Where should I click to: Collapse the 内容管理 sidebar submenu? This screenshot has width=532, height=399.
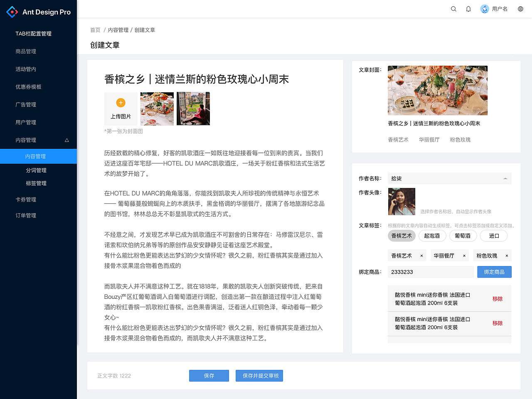(38, 140)
